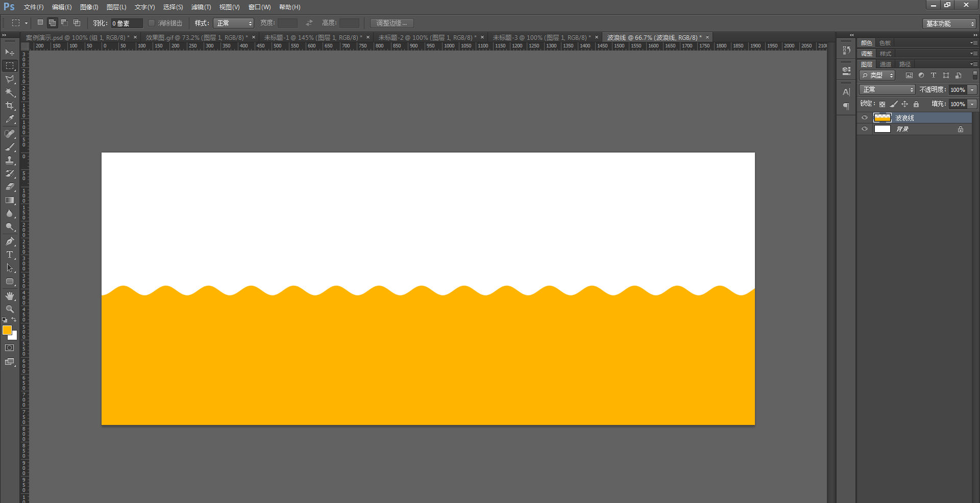The height and width of the screenshot is (503, 980).
Task: Select the Magic Wand tool
Action: coord(10,92)
